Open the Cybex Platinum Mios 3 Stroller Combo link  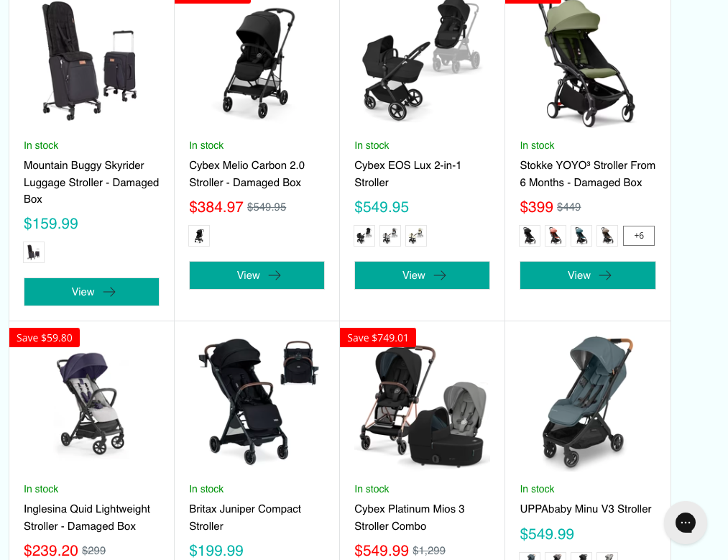(x=409, y=518)
